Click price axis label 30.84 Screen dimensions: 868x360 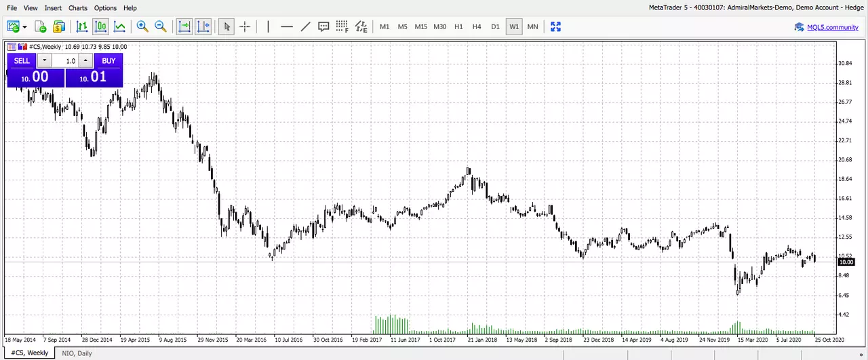point(845,63)
